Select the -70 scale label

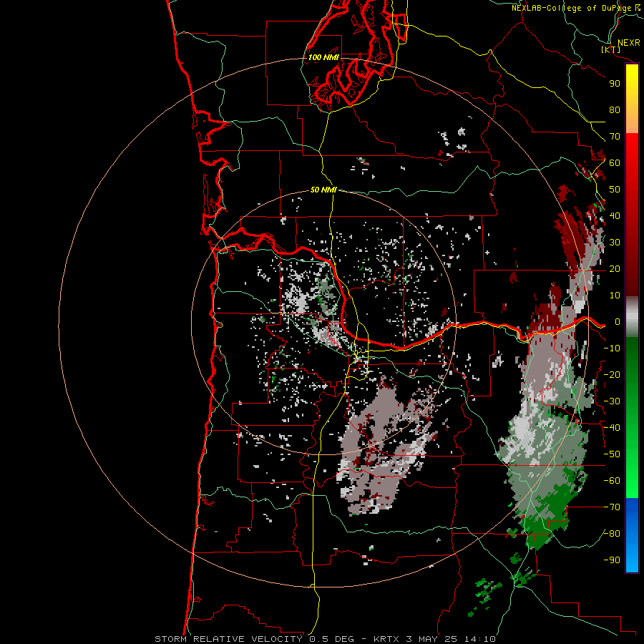(612, 507)
